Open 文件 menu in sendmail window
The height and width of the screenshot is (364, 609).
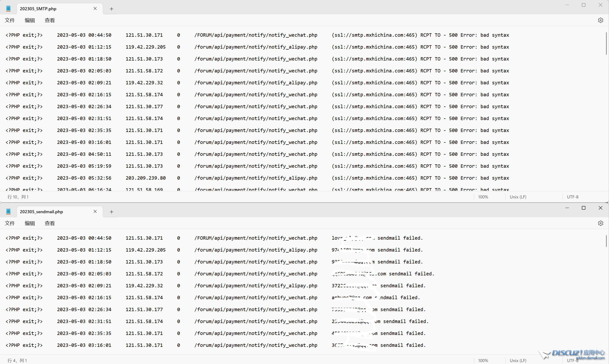[x=10, y=223]
